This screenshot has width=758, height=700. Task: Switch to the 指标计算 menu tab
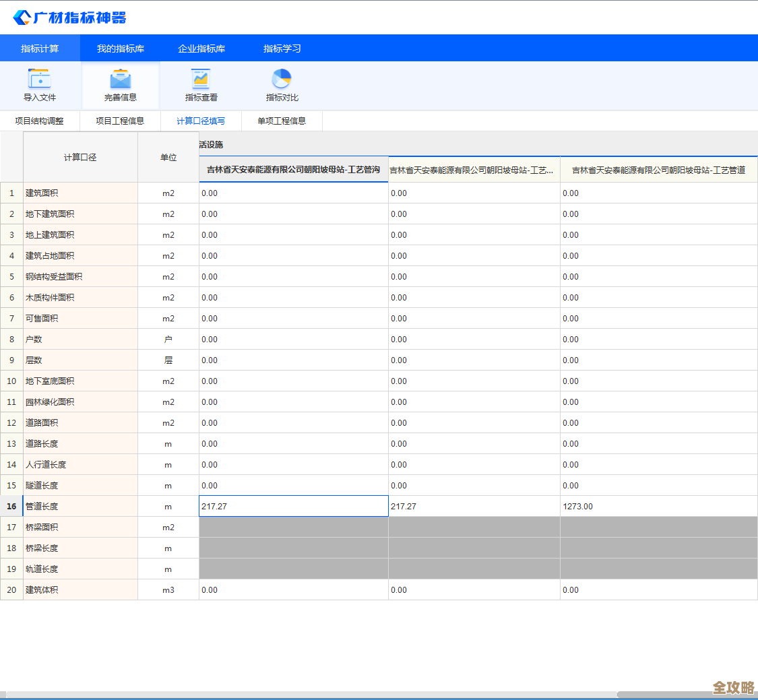[38, 48]
